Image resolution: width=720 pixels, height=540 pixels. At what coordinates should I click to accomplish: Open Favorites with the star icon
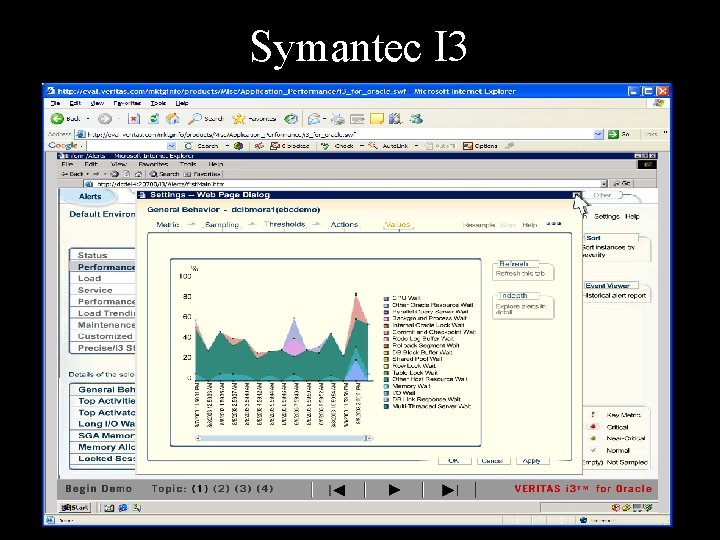point(238,119)
